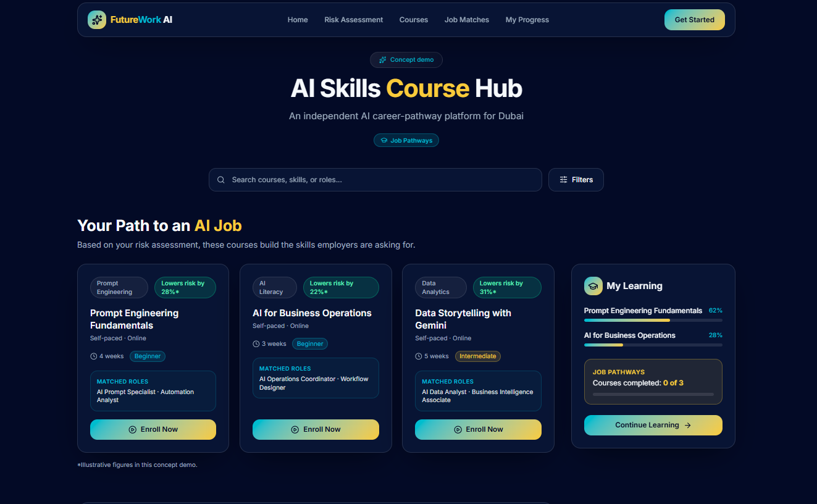This screenshot has height=504, width=817.
Task: Click the Job Pathways badge label
Action: (x=411, y=141)
